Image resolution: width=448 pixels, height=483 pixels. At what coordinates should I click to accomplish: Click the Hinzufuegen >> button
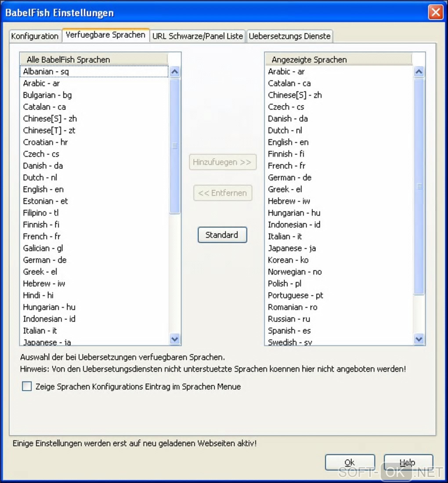pyautogui.click(x=223, y=162)
